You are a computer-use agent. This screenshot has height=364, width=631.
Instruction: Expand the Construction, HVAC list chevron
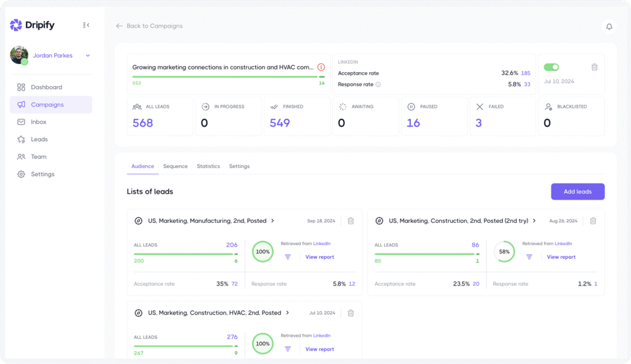click(x=287, y=313)
